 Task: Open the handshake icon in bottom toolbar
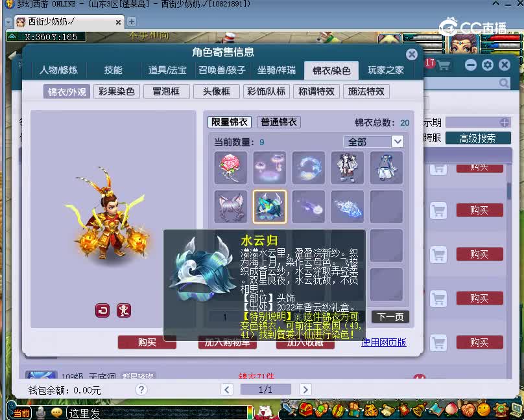(468, 410)
